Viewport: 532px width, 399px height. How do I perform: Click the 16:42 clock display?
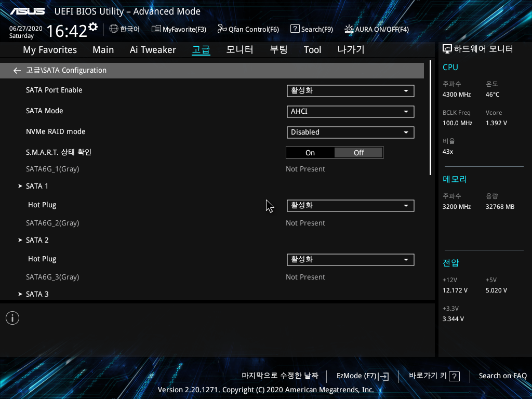click(67, 31)
